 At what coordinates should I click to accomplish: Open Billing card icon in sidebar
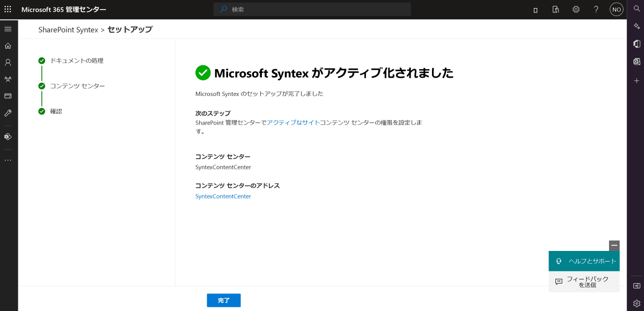[8, 96]
